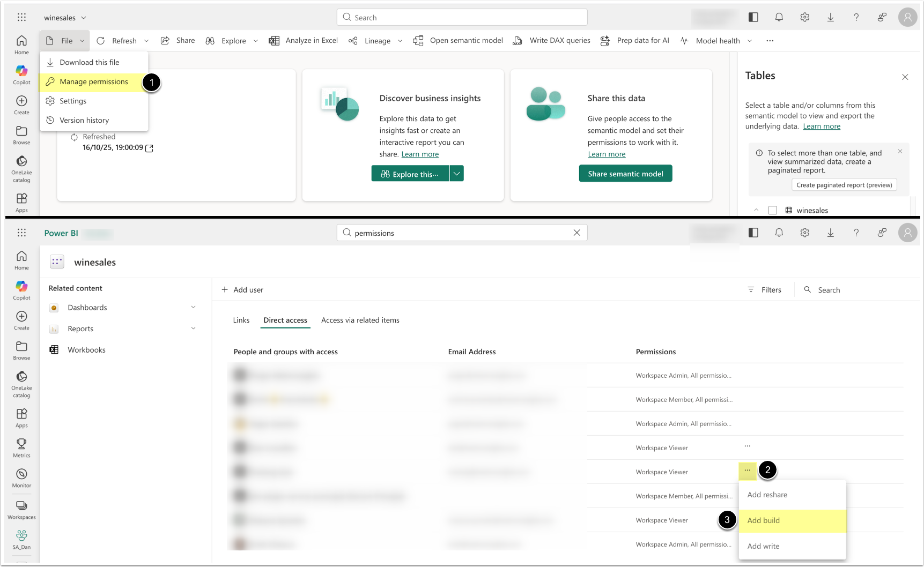Click Create paginated report (preview)

[844, 185]
